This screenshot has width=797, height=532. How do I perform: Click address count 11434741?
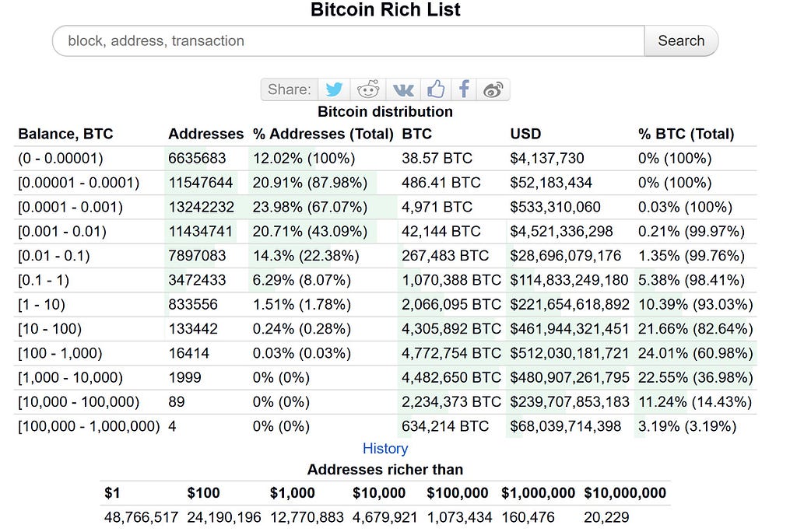point(200,232)
